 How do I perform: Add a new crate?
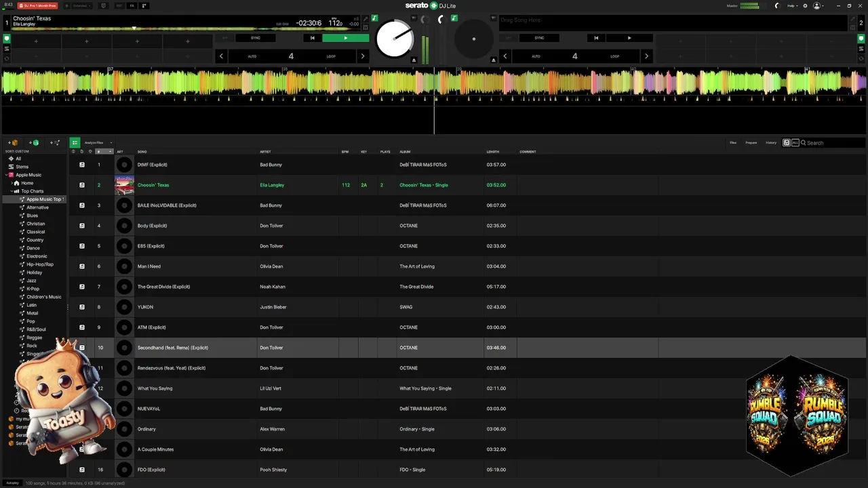pyautogui.click(x=13, y=143)
